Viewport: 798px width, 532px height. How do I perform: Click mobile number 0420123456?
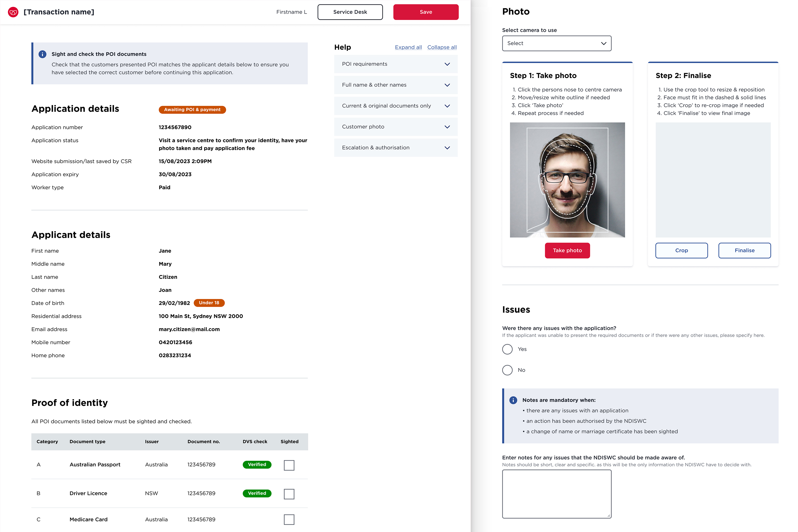coord(175,343)
